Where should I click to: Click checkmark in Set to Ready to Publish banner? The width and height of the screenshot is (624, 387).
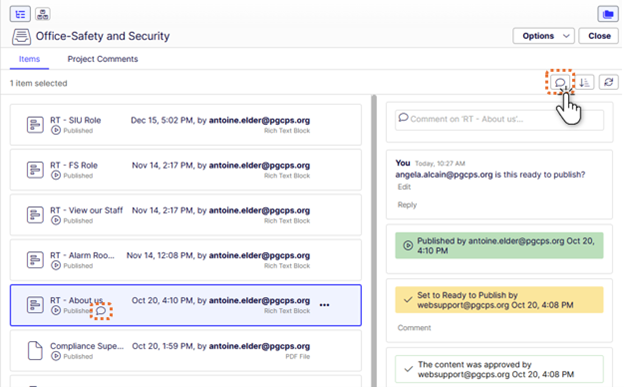(x=408, y=299)
